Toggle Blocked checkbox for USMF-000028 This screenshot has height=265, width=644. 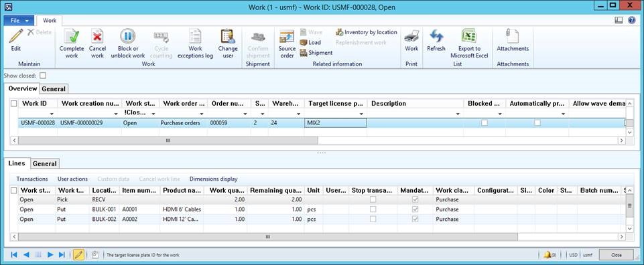coord(485,122)
